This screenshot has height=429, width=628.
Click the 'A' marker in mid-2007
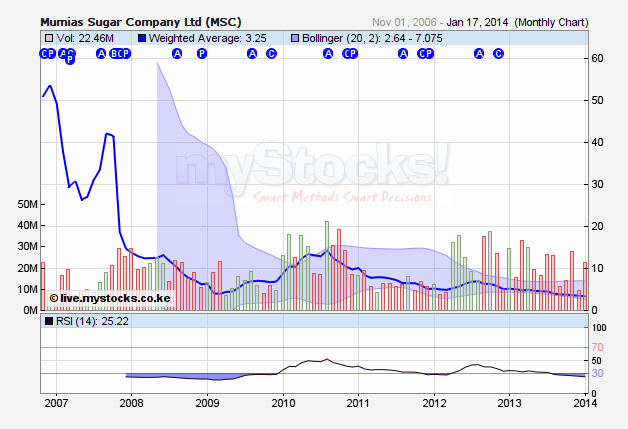pyautogui.click(x=100, y=54)
